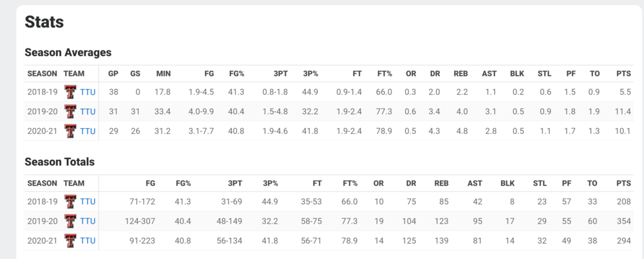The height and width of the screenshot is (259, 644).
Task: Click the Season Totals section heading
Action: (60, 162)
